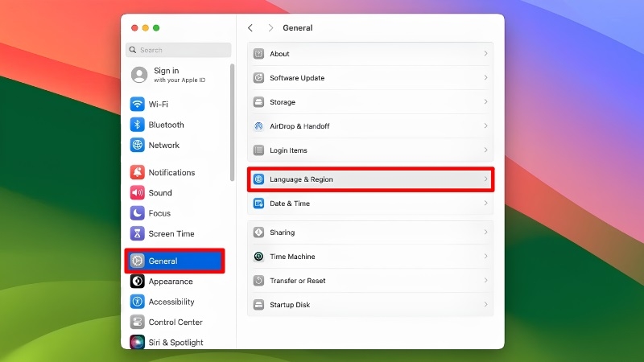This screenshot has height=362, width=644.
Task: Click the Siri & Spotlight icon
Action: point(137,342)
